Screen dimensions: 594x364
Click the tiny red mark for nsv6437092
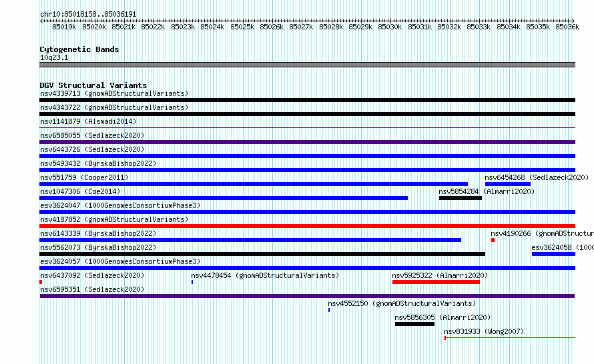(x=41, y=282)
